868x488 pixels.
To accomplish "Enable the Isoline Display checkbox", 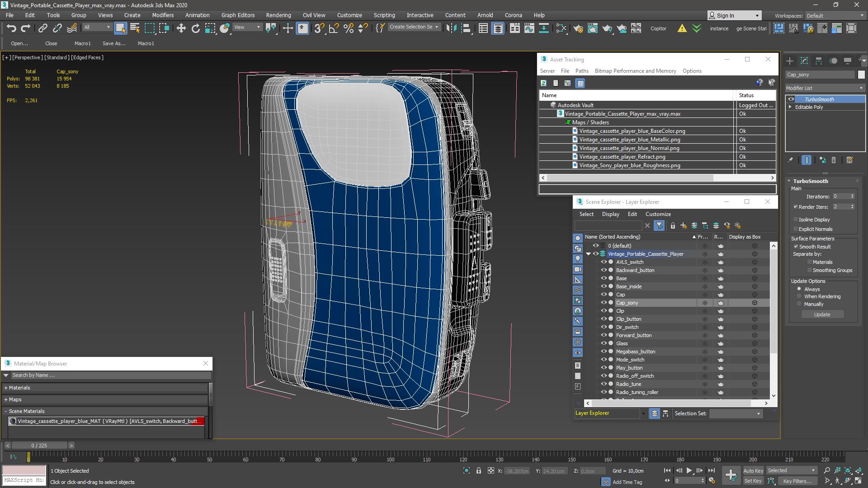I will [x=796, y=220].
